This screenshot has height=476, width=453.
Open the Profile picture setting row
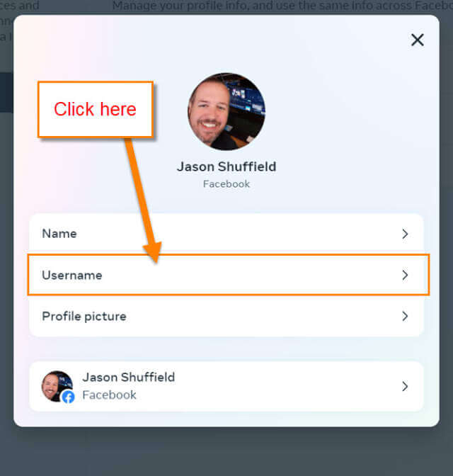226,317
